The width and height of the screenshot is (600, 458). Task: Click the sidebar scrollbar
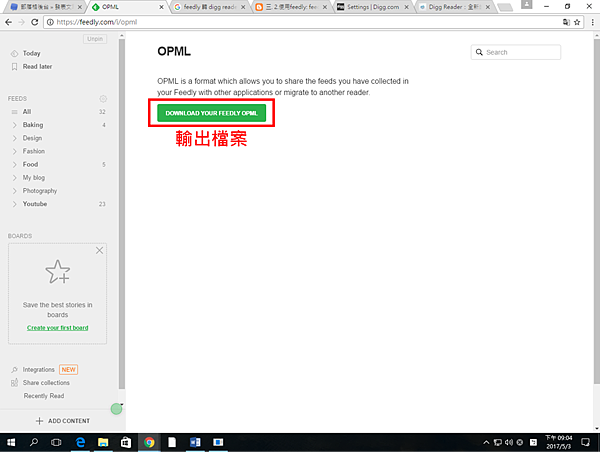pyautogui.click(x=122, y=214)
